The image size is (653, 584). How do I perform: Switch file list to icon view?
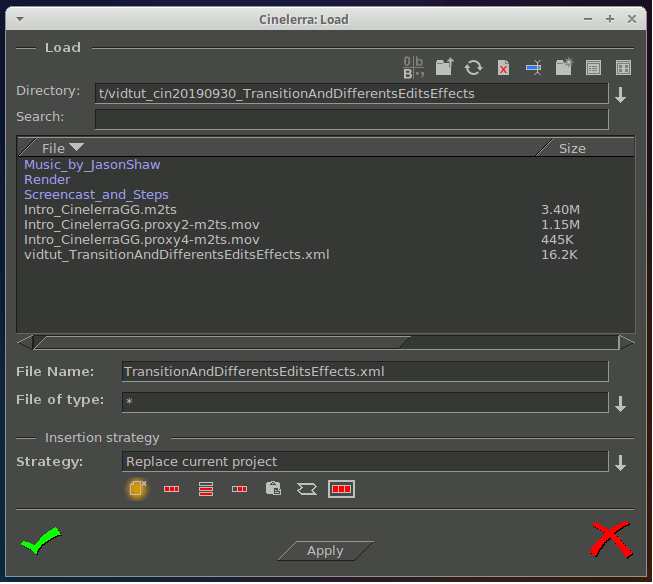point(623,68)
